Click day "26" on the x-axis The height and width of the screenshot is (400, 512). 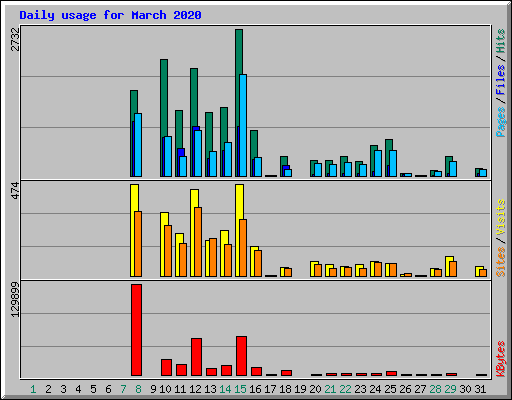pos(405,389)
